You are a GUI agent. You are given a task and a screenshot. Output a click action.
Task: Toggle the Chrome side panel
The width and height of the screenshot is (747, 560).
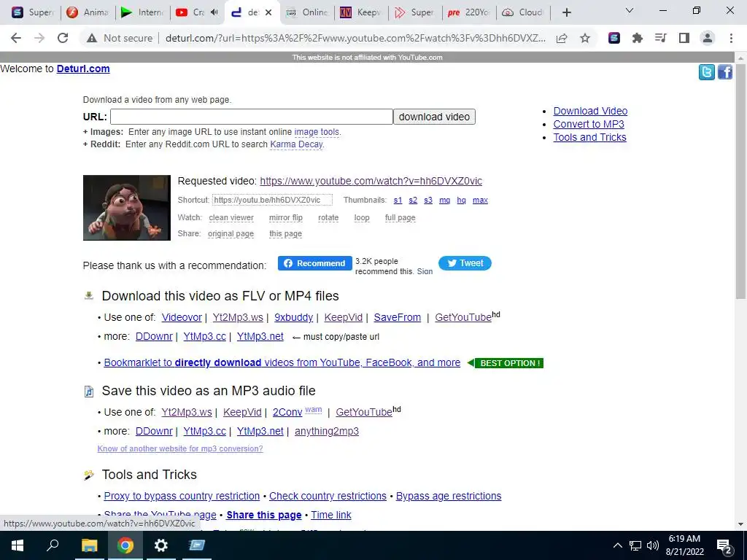[684, 38]
